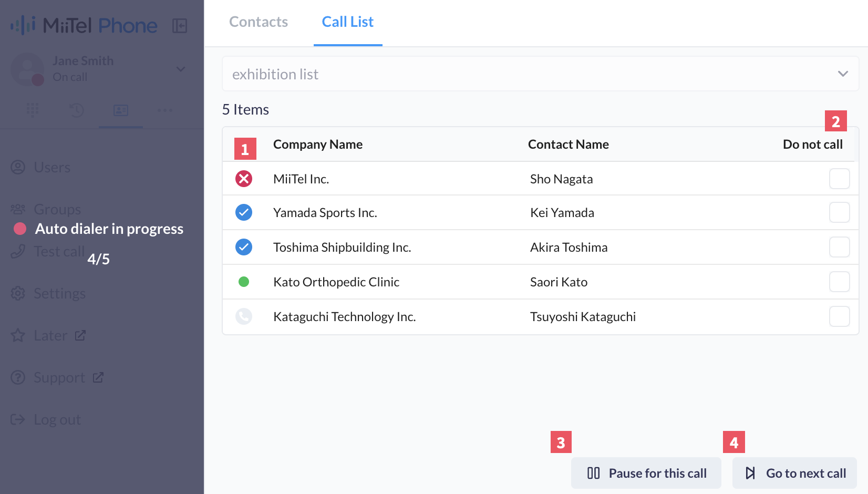Image resolution: width=868 pixels, height=494 pixels.
Task: Click contact name Saori Kato
Action: (x=559, y=282)
